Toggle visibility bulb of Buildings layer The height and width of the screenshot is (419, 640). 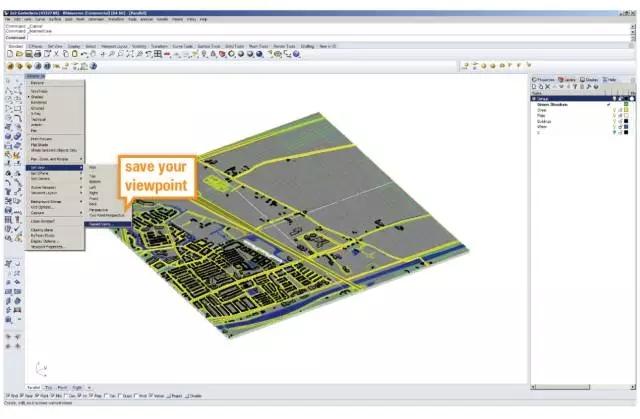[614, 121]
